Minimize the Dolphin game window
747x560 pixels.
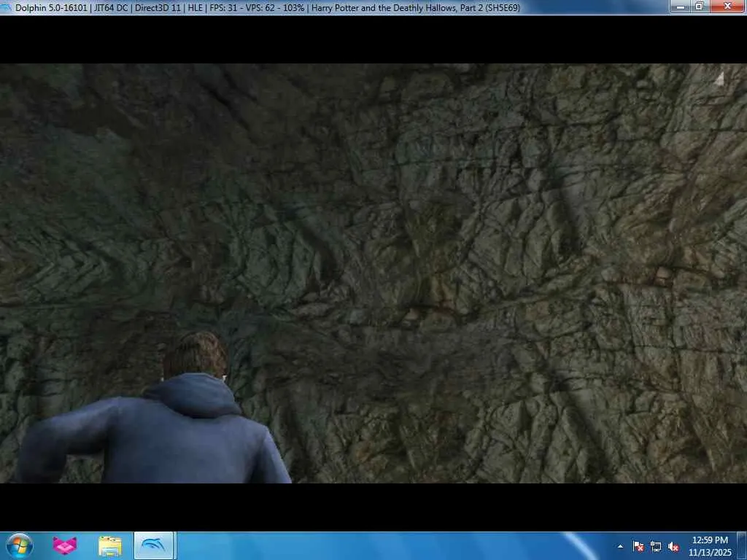681,7
